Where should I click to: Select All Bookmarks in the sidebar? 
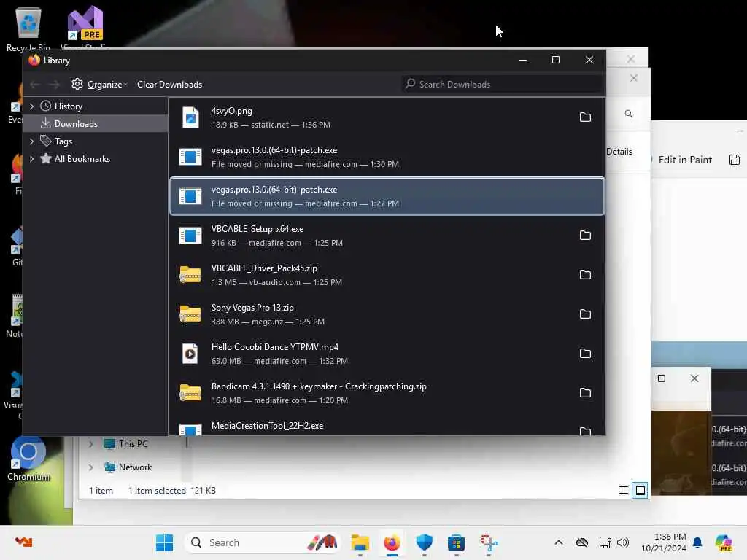point(82,159)
